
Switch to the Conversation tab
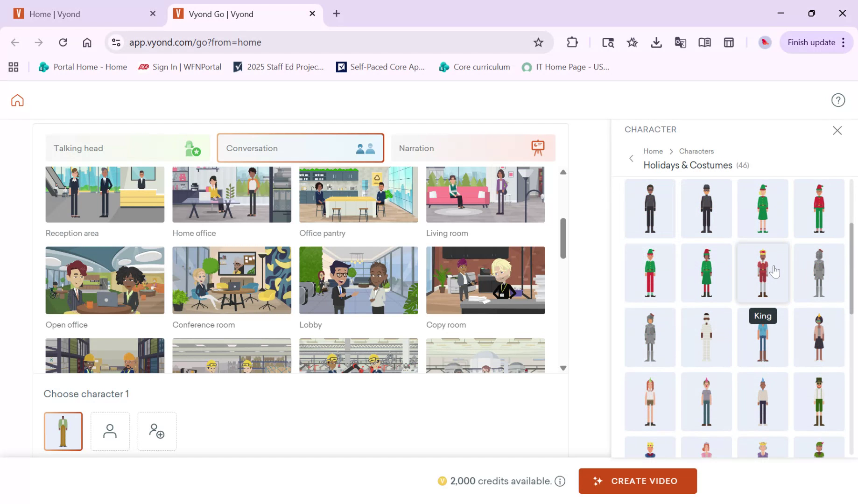click(x=300, y=148)
